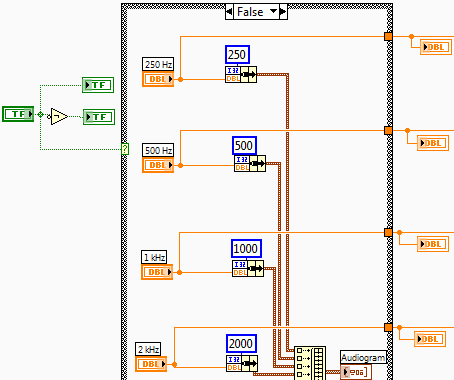Click the top orange output tunnel

click(388, 36)
